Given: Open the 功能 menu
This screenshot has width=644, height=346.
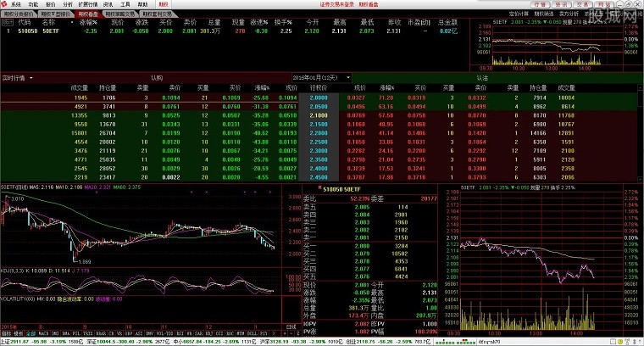Looking at the screenshot, I should click(x=33, y=4).
